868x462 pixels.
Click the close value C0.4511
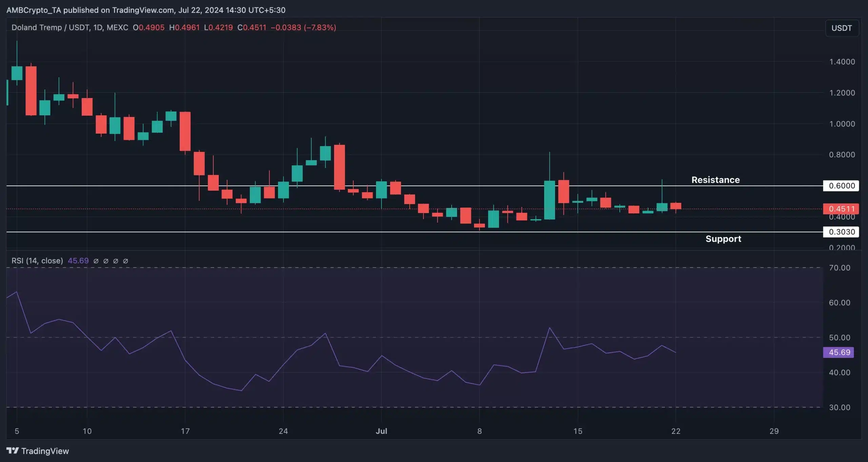click(252, 27)
